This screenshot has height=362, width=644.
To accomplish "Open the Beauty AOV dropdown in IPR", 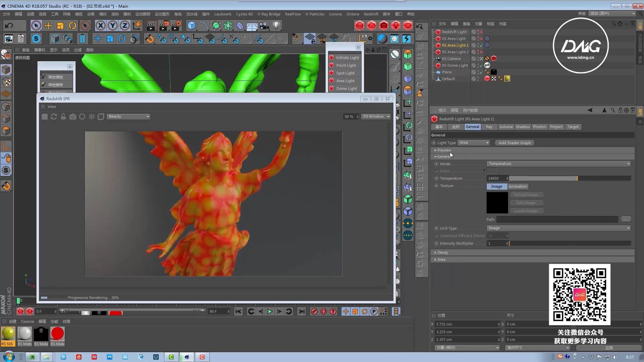I will coord(128,117).
